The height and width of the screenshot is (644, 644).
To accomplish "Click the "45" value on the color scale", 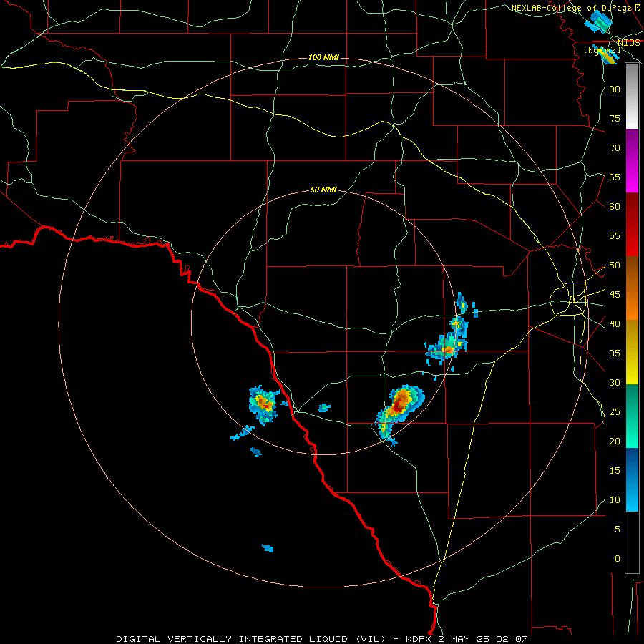I will pyautogui.click(x=615, y=295).
